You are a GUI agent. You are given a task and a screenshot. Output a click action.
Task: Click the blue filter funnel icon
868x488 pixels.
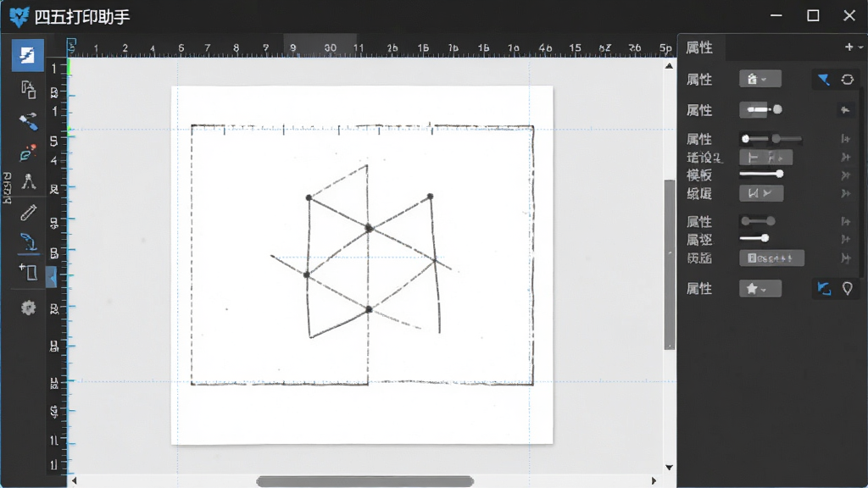[824, 80]
